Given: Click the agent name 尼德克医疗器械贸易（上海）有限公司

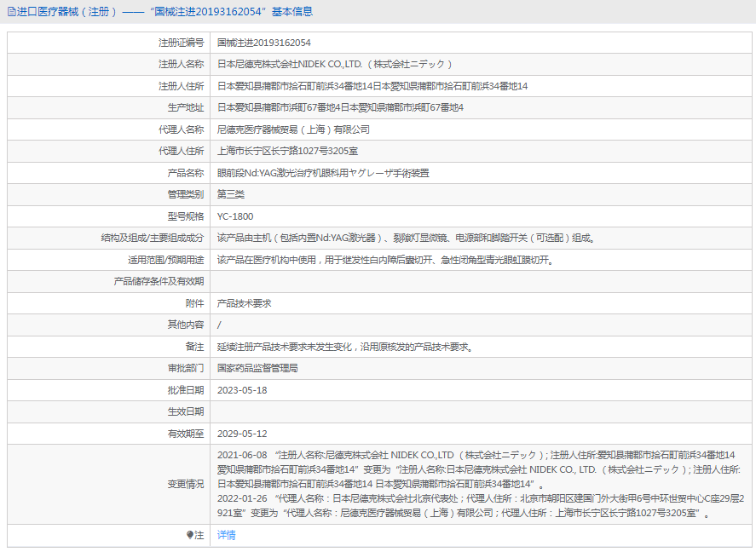Looking at the screenshot, I should [x=293, y=129].
